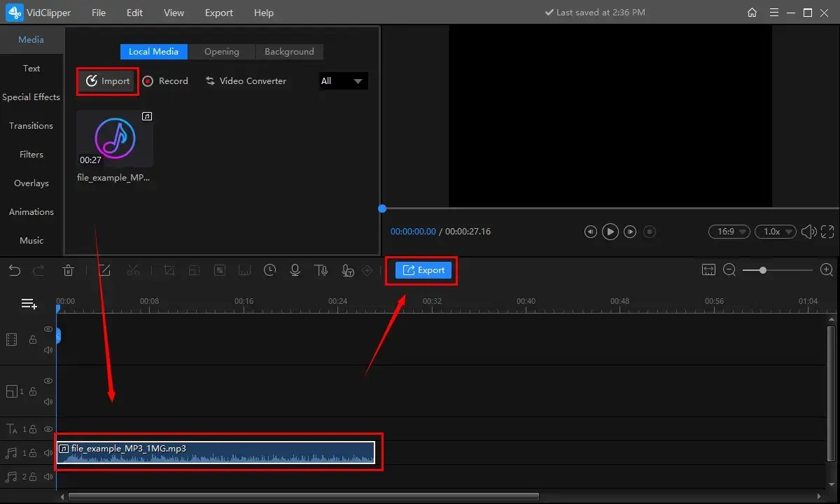Toggle visibility of the video track

point(48,329)
